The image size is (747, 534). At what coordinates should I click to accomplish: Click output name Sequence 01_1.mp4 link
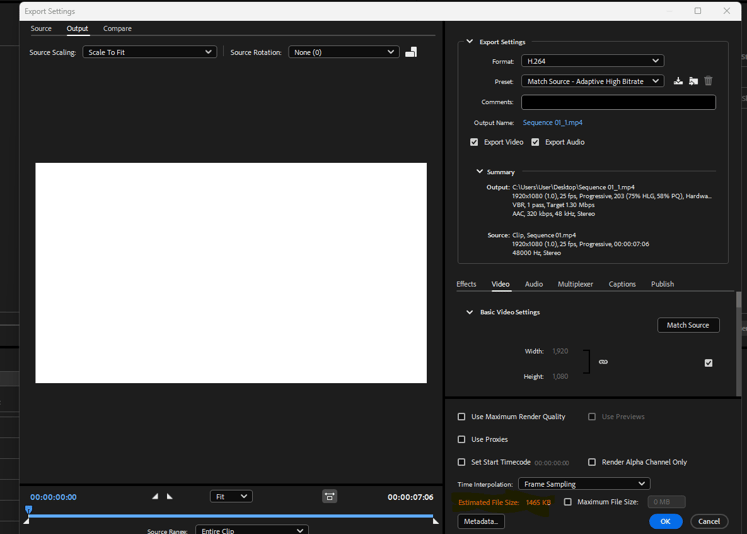pyautogui.click(x=552, y=122)
